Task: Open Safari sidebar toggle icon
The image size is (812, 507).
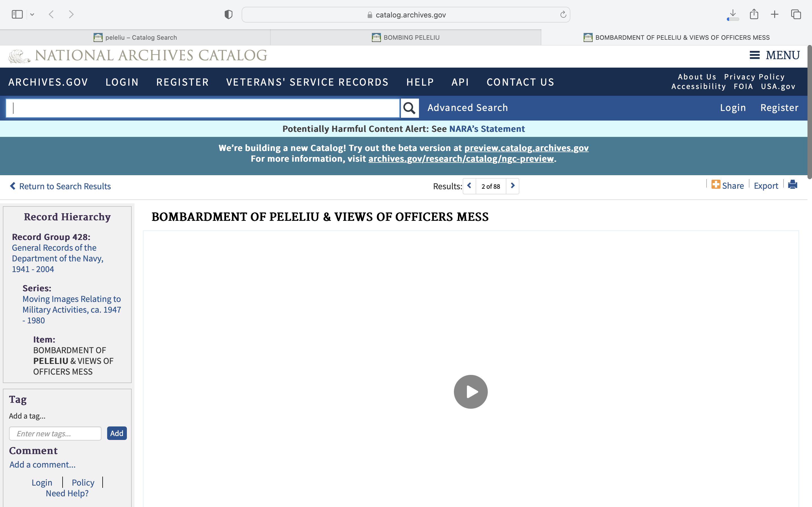Action: (x=17, y=14)
